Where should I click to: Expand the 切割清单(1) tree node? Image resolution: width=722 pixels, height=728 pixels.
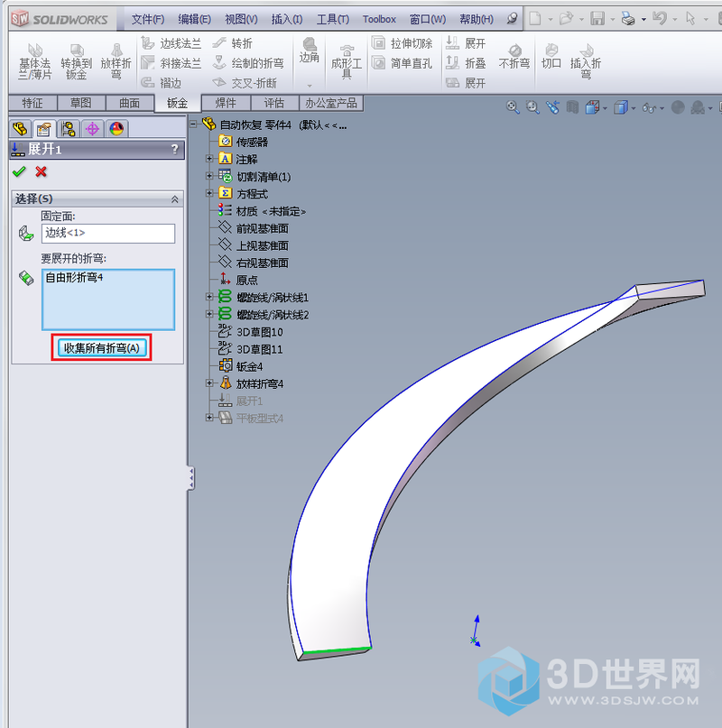(x=210, y=176)
